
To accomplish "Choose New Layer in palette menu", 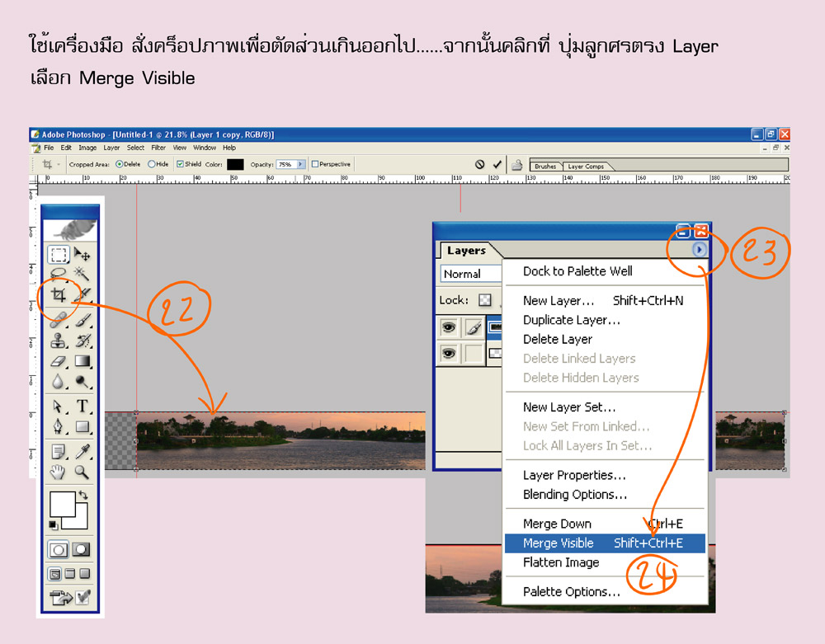I will (605, 301).
